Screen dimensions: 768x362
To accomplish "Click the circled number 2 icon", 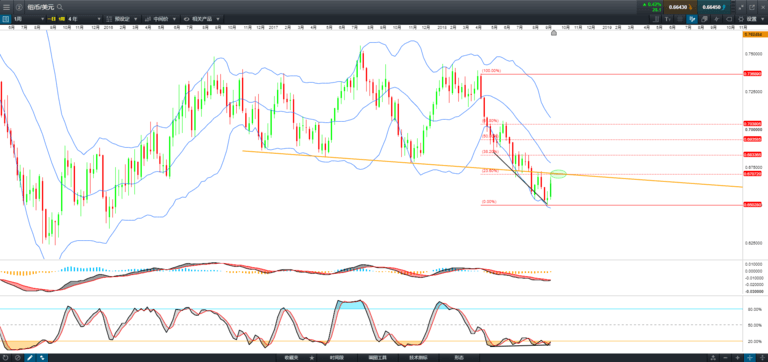I will pos(19,7).
